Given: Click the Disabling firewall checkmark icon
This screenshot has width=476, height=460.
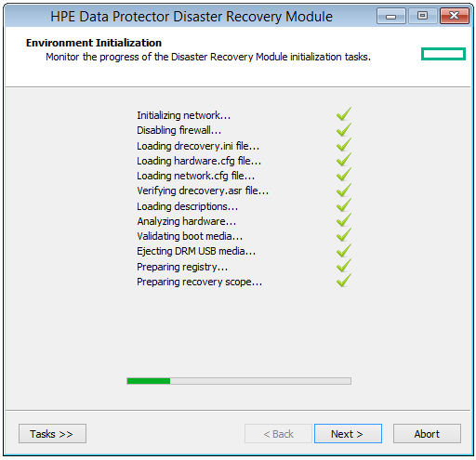Looking at the screenshot, I should (344, 129).
